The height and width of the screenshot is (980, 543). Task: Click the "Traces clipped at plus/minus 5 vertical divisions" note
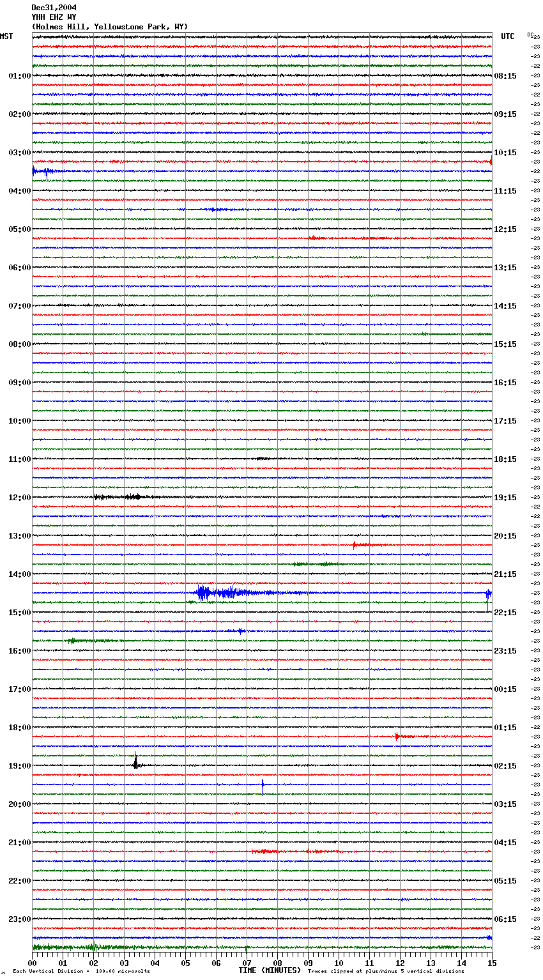(386, 971)
